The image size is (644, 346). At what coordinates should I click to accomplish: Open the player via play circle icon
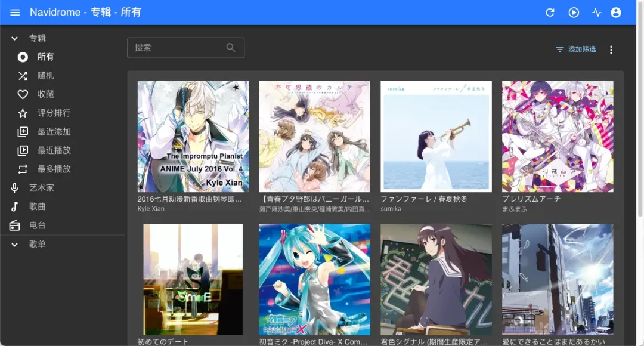(574, 13)
